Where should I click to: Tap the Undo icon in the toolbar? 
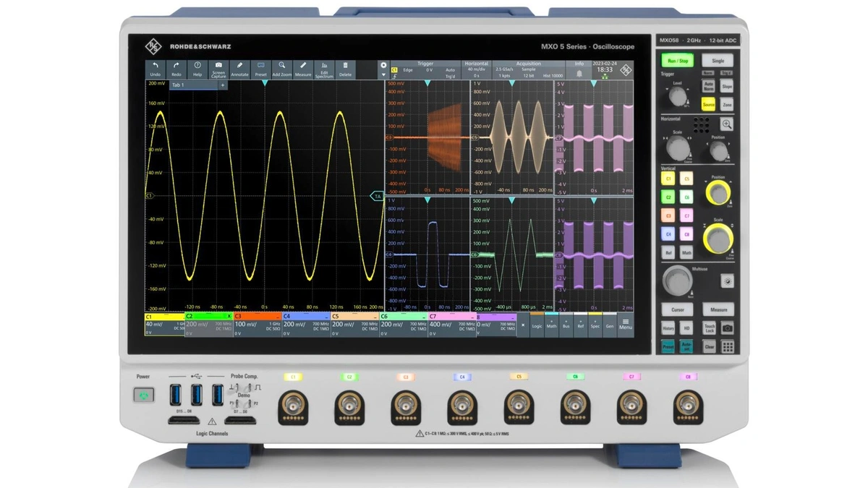[x=155, y=69]
